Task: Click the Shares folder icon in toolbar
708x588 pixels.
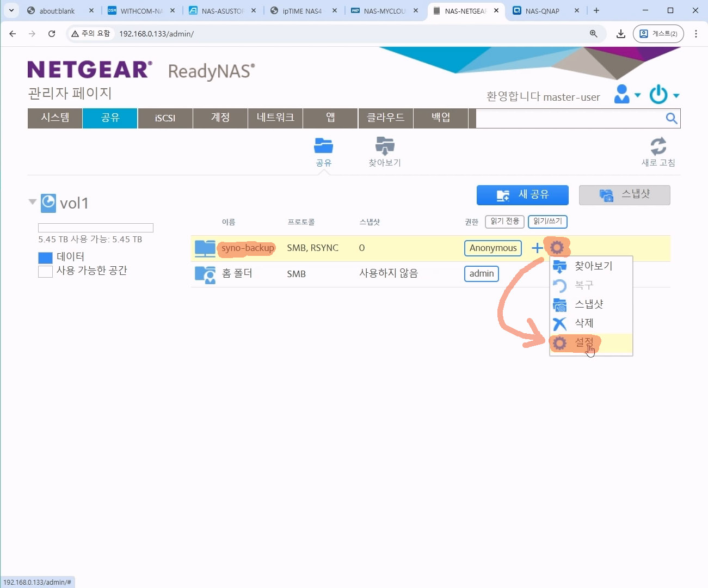Action: pos(323,146)
